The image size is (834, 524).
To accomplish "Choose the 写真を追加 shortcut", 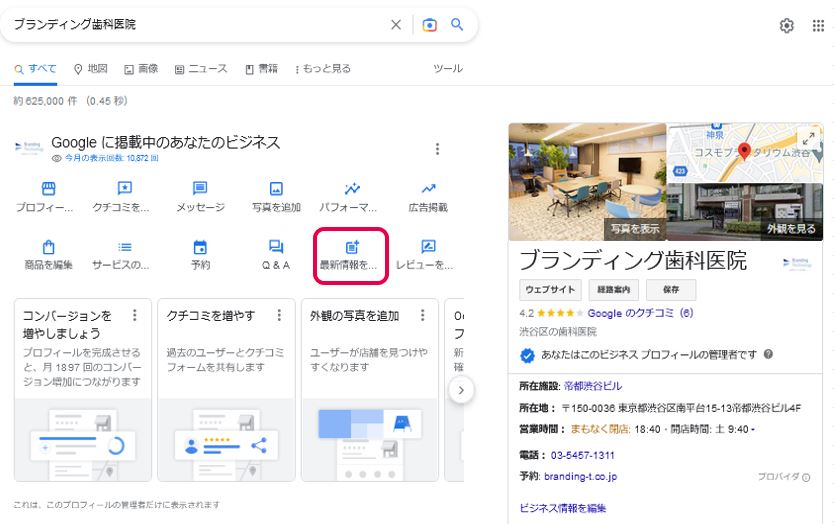I will click(x=276, y=197).
